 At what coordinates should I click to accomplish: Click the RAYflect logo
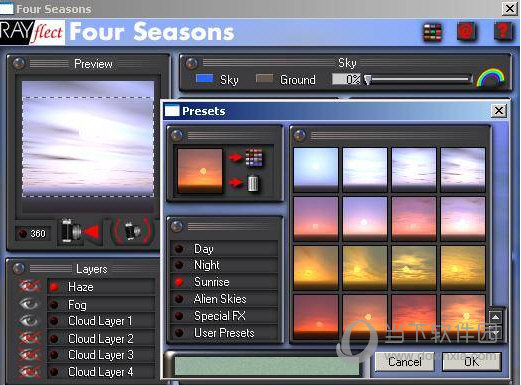tap(32, 32)
